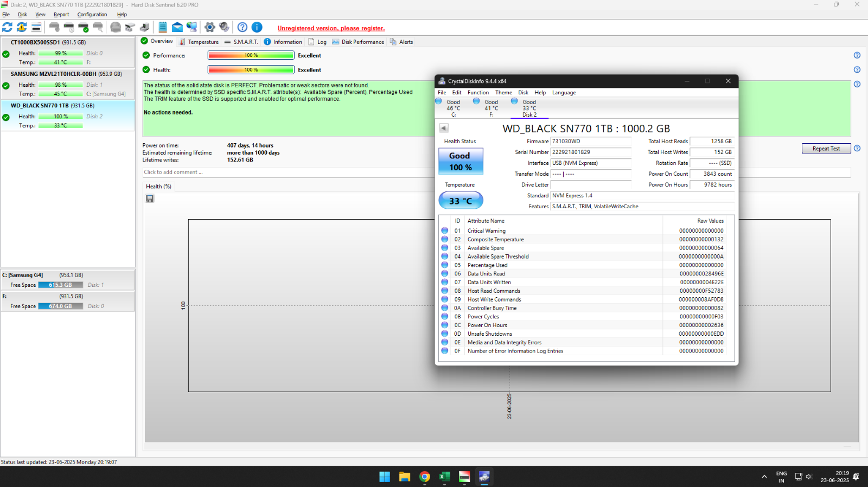Open Google Chrome from the taskbar

[x=425, y=477]
